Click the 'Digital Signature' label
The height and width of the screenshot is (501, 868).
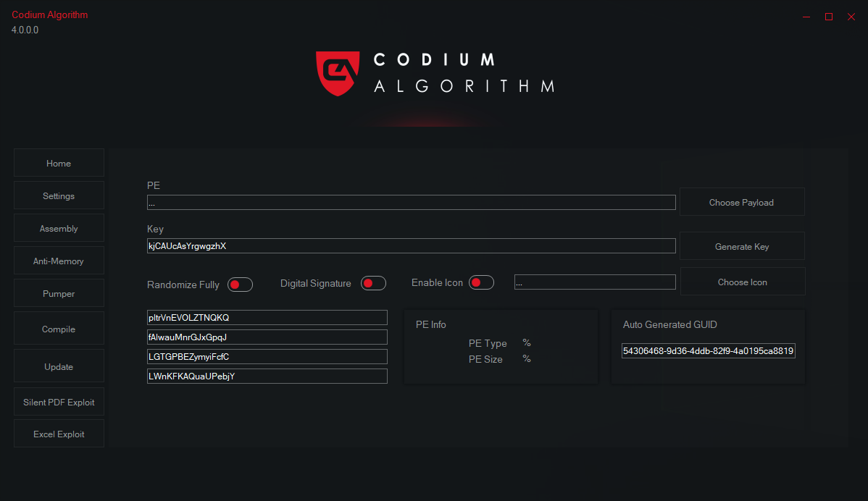[x=315, y=283]
